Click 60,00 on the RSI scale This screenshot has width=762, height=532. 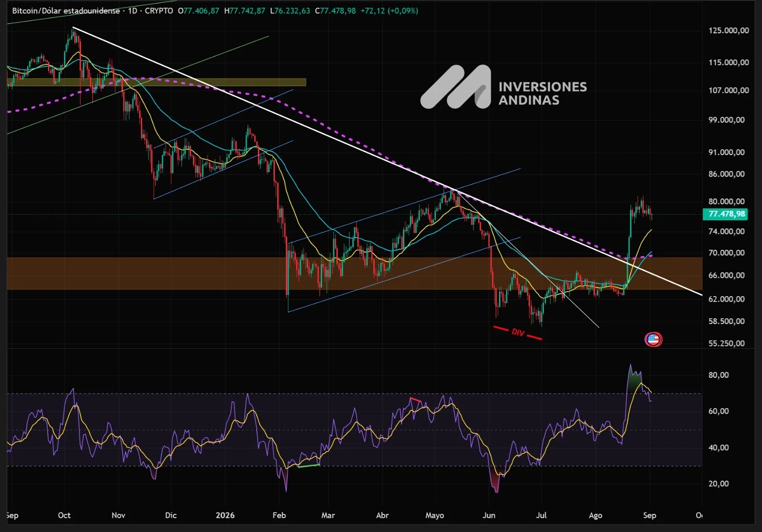718,411
